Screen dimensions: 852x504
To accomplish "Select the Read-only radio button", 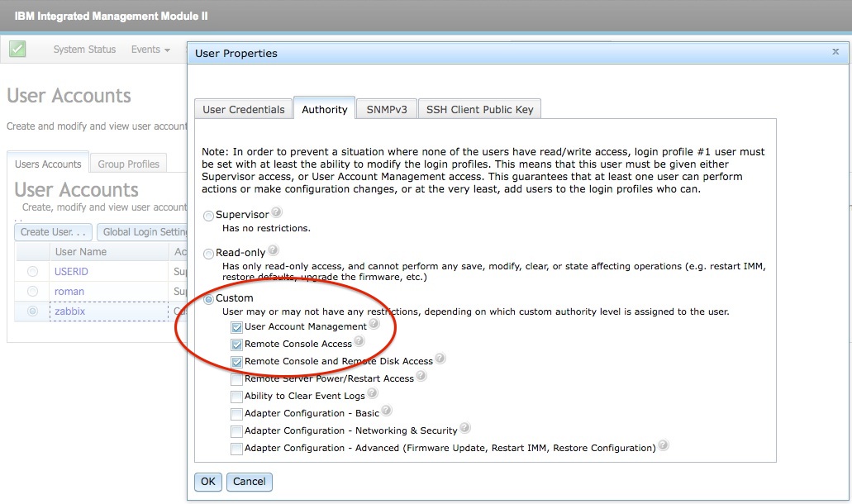I will tap(208, 254).
